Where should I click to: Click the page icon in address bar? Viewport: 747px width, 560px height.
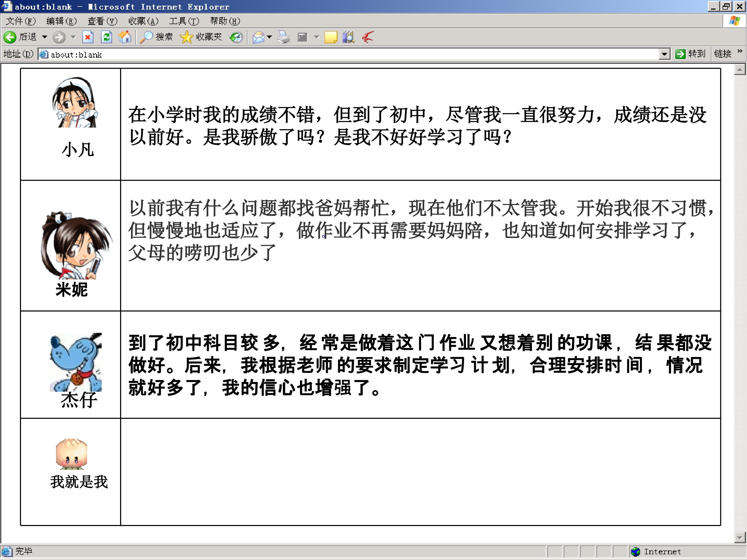[44, 54]
